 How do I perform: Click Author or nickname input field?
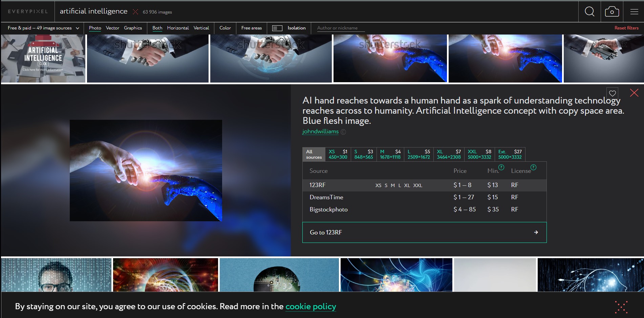coord(341,28)
